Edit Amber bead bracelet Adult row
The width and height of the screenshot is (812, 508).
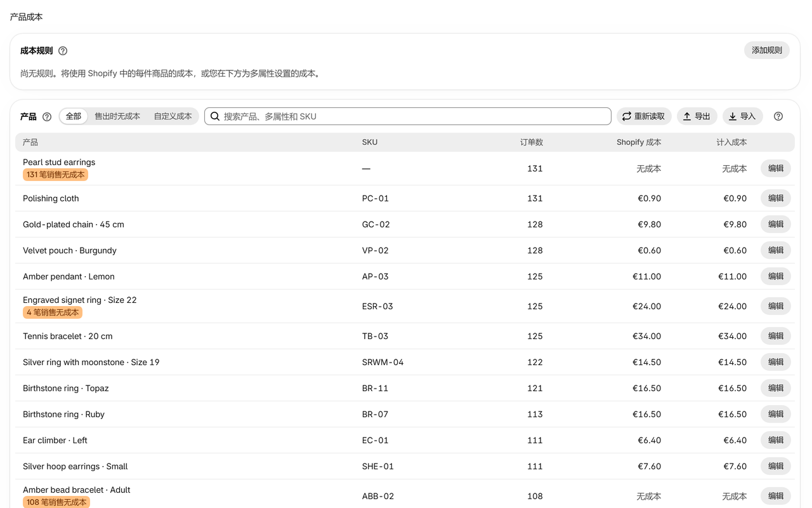click(x=776, y=496)
